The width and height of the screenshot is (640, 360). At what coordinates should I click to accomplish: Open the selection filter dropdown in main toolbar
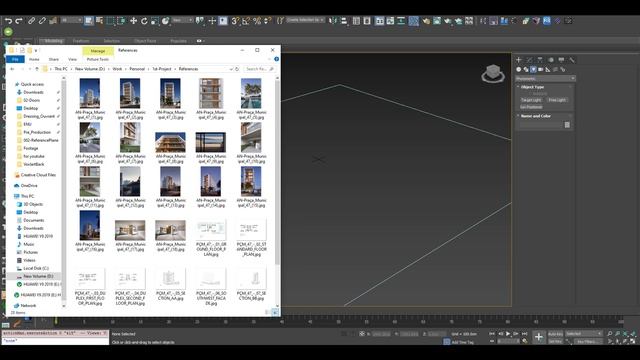coord(71,20)
